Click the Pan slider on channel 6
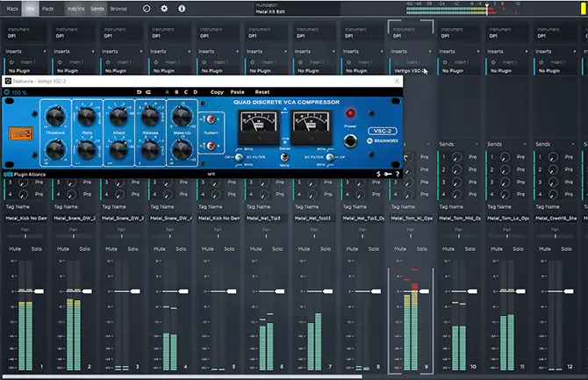 [266, 236]
